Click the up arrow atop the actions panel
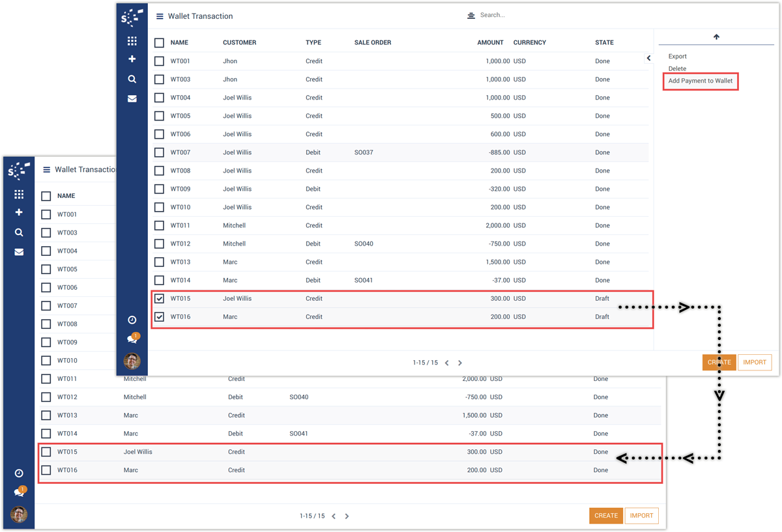This screenshot has height=532, width=782. (716, 37)
